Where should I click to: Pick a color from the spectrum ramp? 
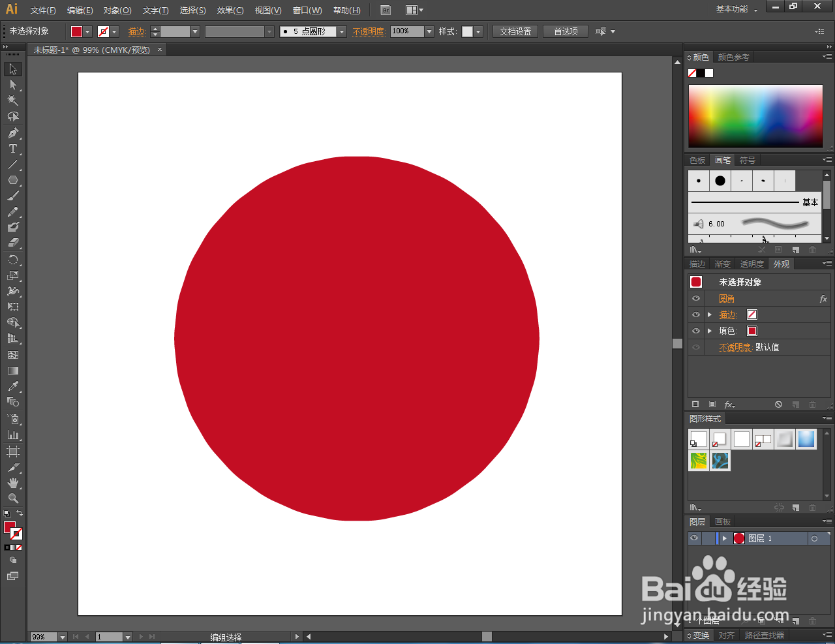(755, 115)
